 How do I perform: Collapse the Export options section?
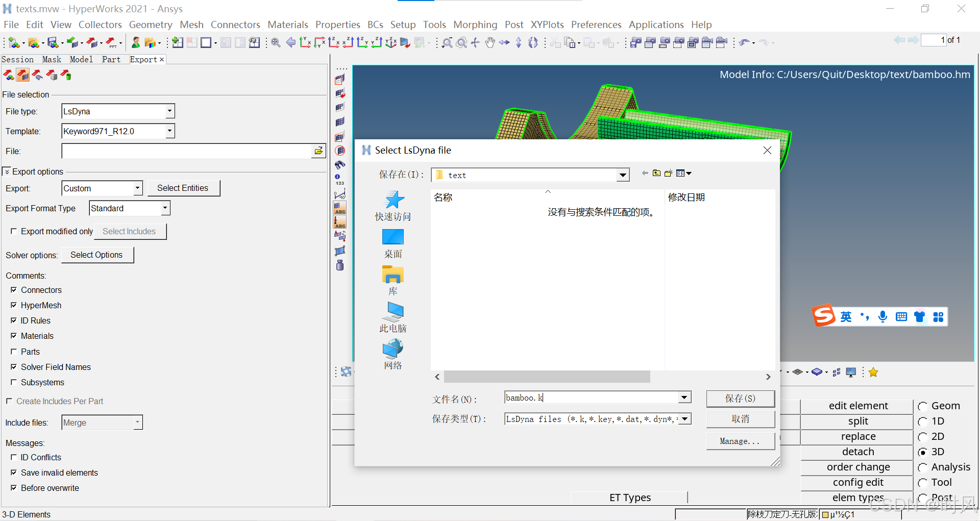point(7,171)
